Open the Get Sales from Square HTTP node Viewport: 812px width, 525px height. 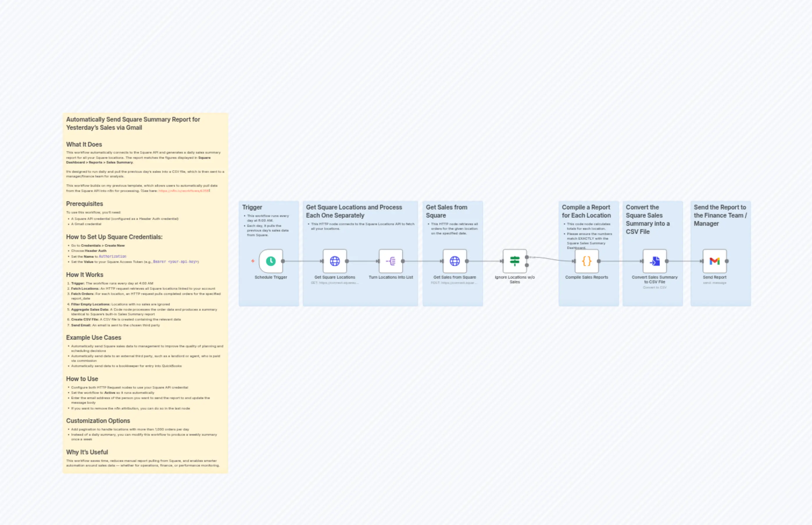(x=454, y=261)
